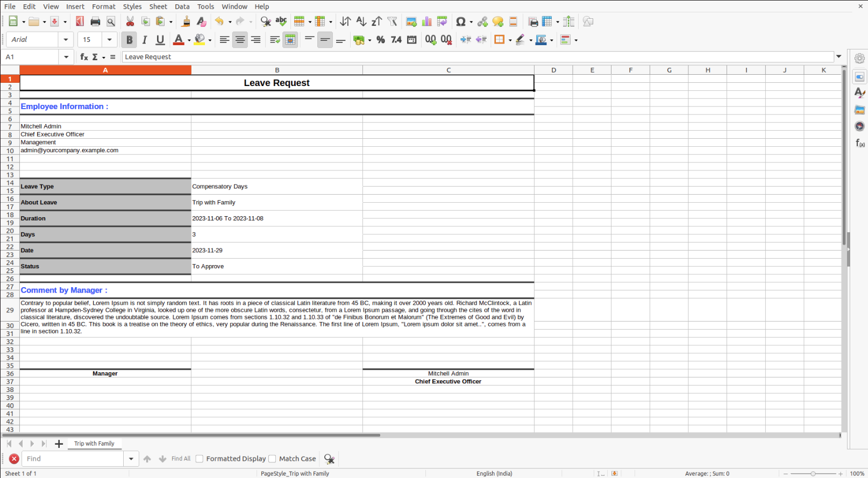
Task: Click Find All button
Action: pos(181,459)
